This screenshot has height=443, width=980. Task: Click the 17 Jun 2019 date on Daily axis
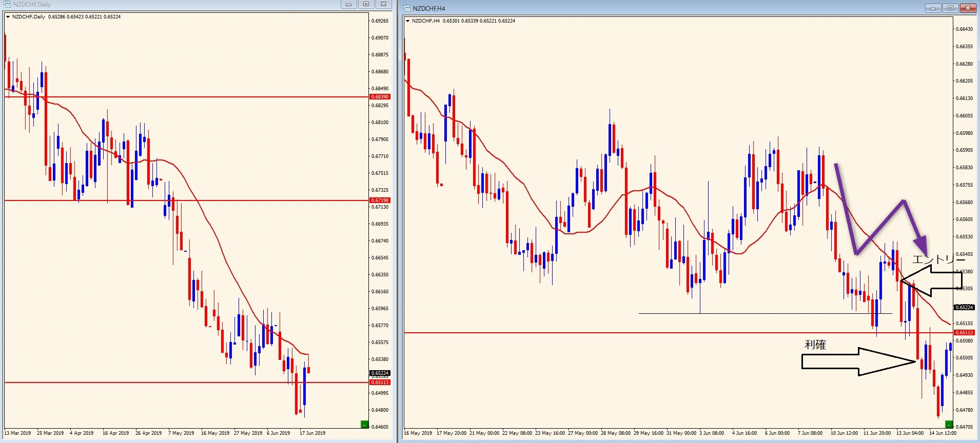pyautogui.click(x=312, y=433)
